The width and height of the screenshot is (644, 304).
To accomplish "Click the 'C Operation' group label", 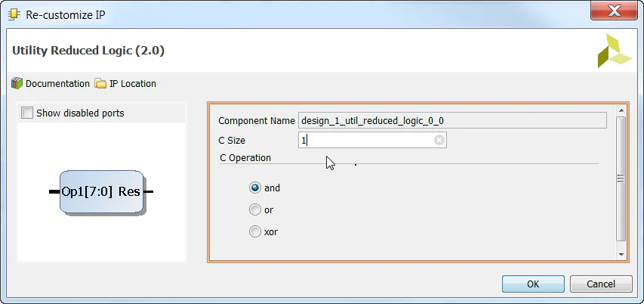I will pyautogui.click(x=245, y=158).
